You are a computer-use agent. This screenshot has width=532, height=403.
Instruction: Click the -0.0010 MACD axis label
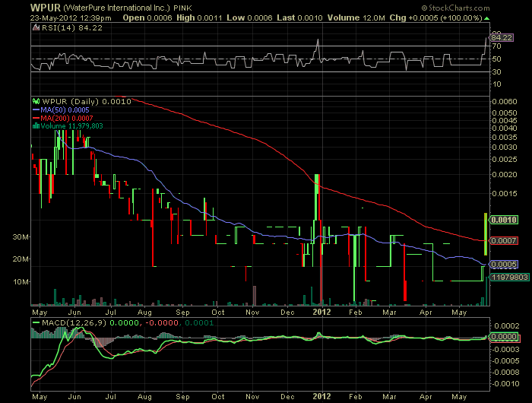[506, 384]
